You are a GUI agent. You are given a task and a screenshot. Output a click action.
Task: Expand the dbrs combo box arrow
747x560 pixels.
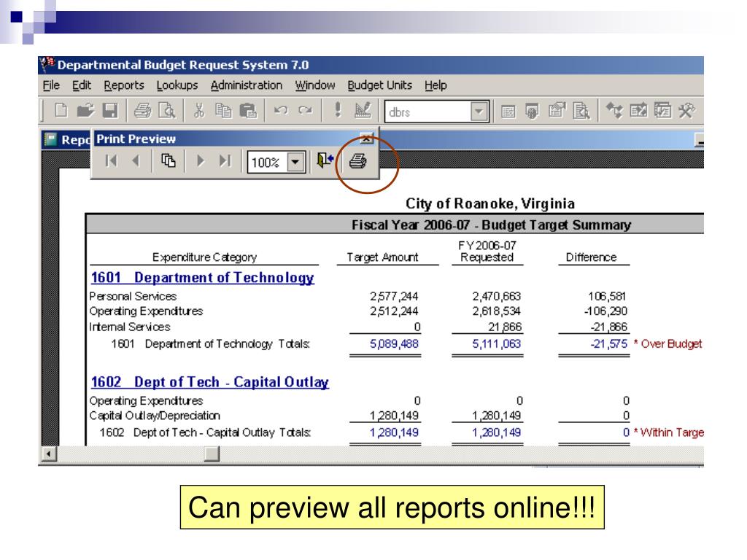(x=479, y=112)
